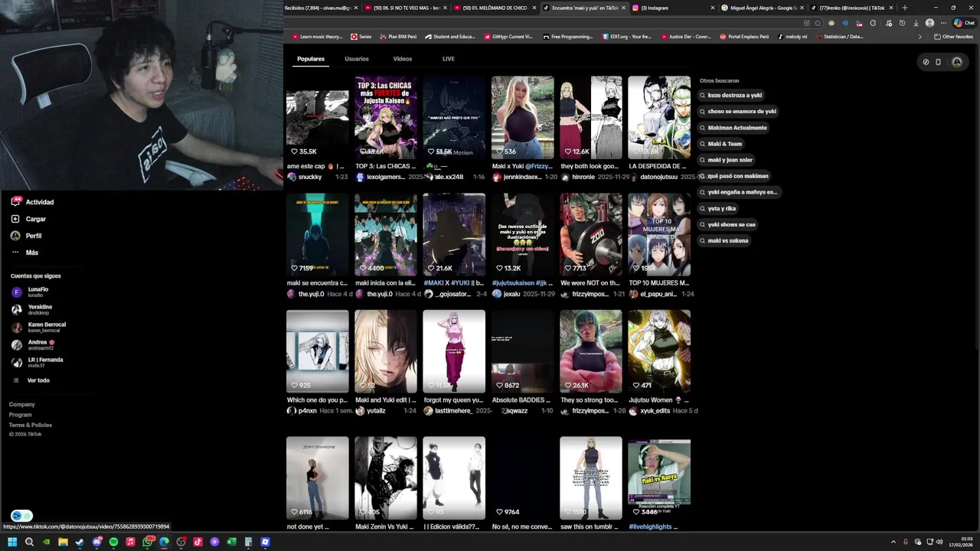Switch to Miguel Ángel Alegría Google tab
Screen dimensions: 980x551
coord(763,8)
